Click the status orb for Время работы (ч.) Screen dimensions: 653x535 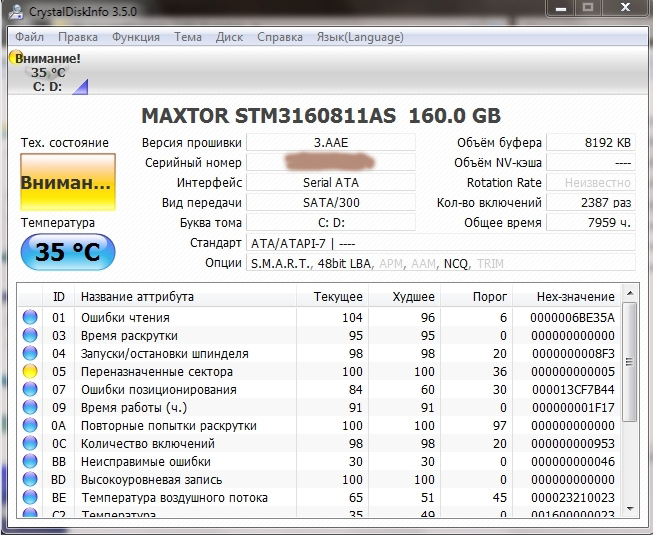[30, 407]
